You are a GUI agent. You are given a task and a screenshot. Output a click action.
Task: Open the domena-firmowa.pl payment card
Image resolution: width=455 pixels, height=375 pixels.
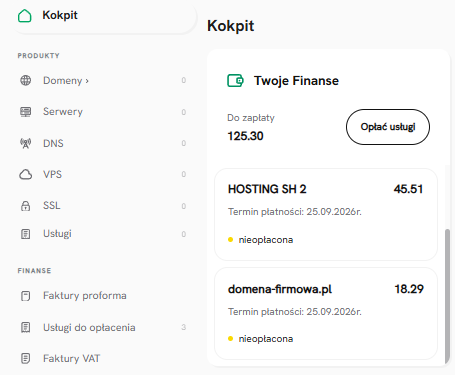[326, 314]
